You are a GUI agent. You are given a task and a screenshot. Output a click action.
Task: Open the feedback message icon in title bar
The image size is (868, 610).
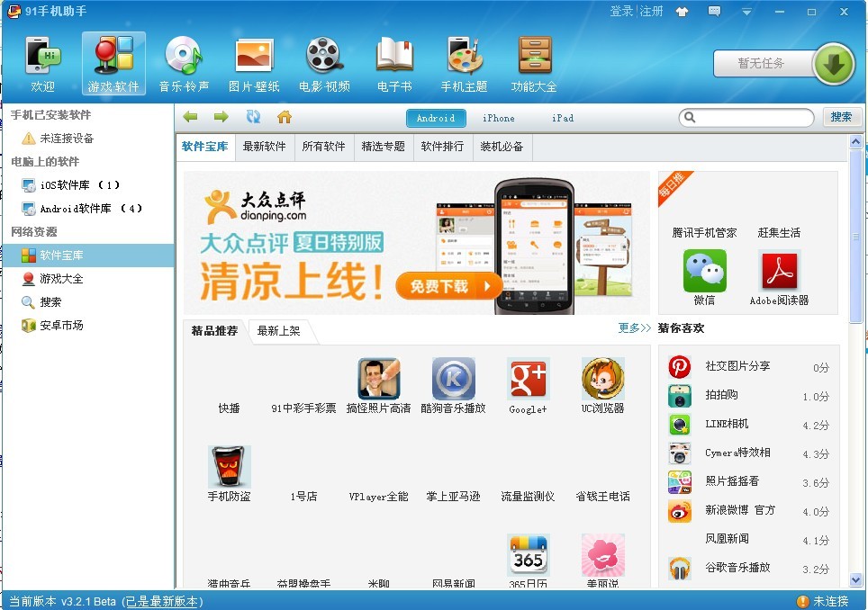[715, 11]
